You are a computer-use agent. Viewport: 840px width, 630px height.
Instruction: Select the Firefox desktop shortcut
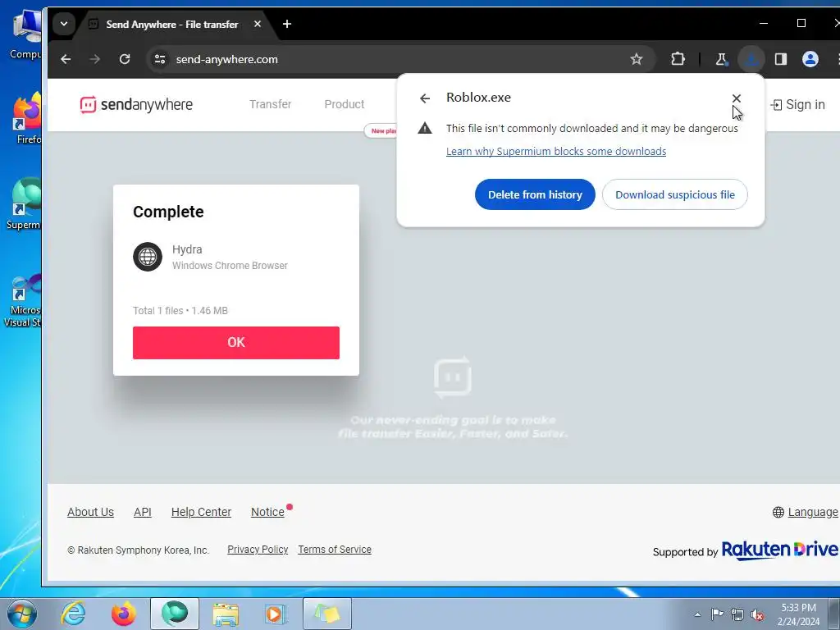pos(27,118)
